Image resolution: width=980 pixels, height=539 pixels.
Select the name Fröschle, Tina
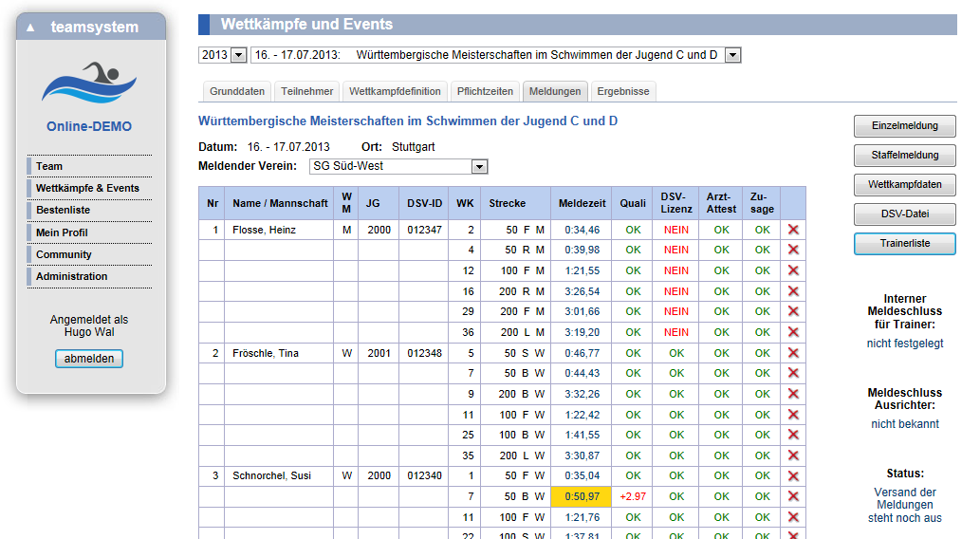point(266,353)
